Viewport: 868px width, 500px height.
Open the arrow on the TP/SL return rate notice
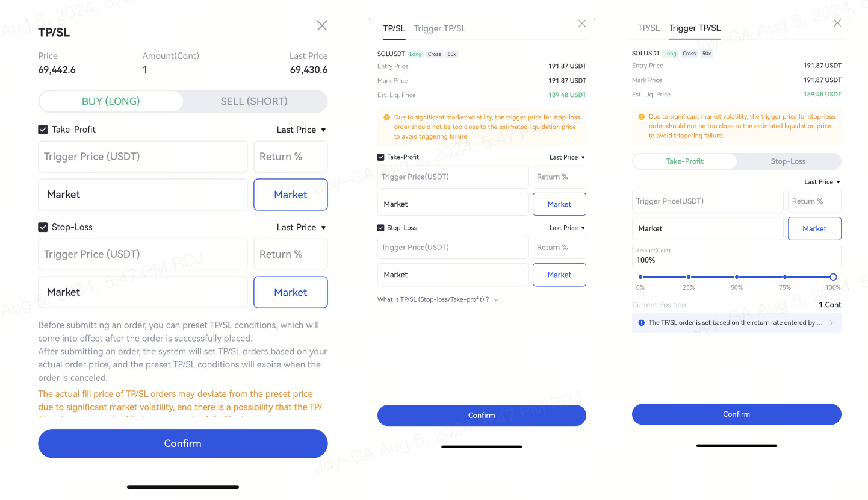[x=831, y=323]
